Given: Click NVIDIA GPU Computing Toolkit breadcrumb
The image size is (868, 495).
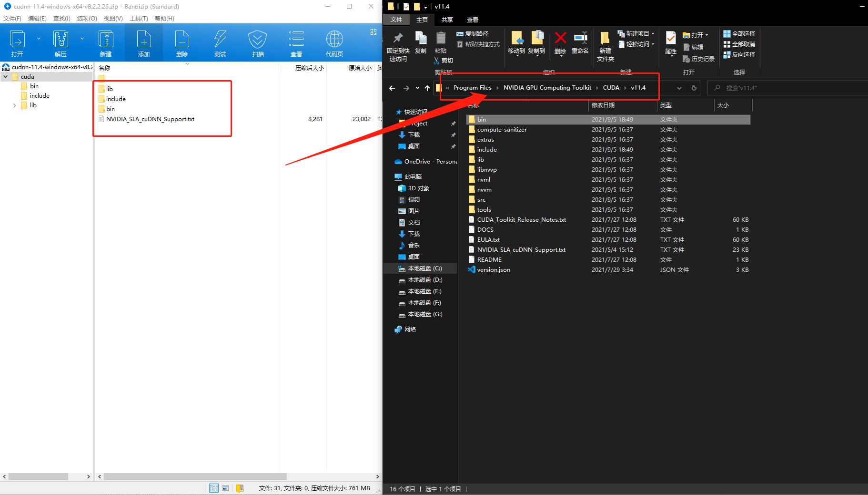Looking at the screenshot, I should click(x=547, y=88).
